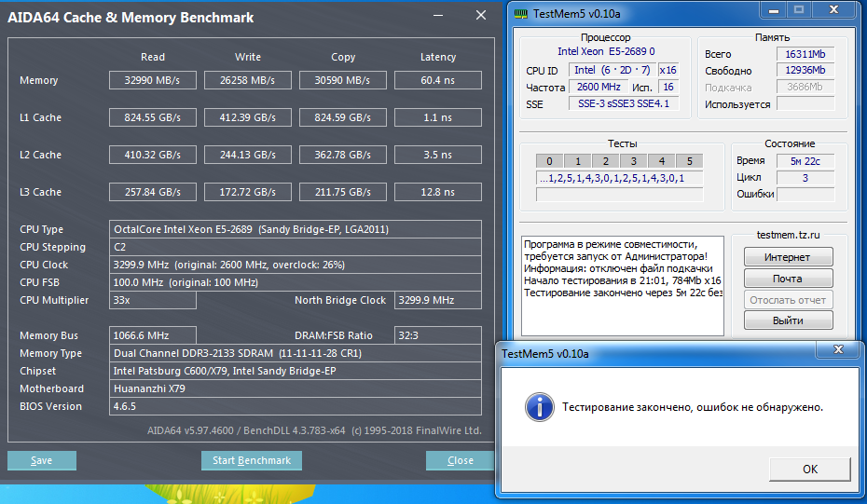This screenshot has width=867, height=504.
Task: Click CPU ID value Intel (6 · 2D · 7)
Action: (612, 70)
